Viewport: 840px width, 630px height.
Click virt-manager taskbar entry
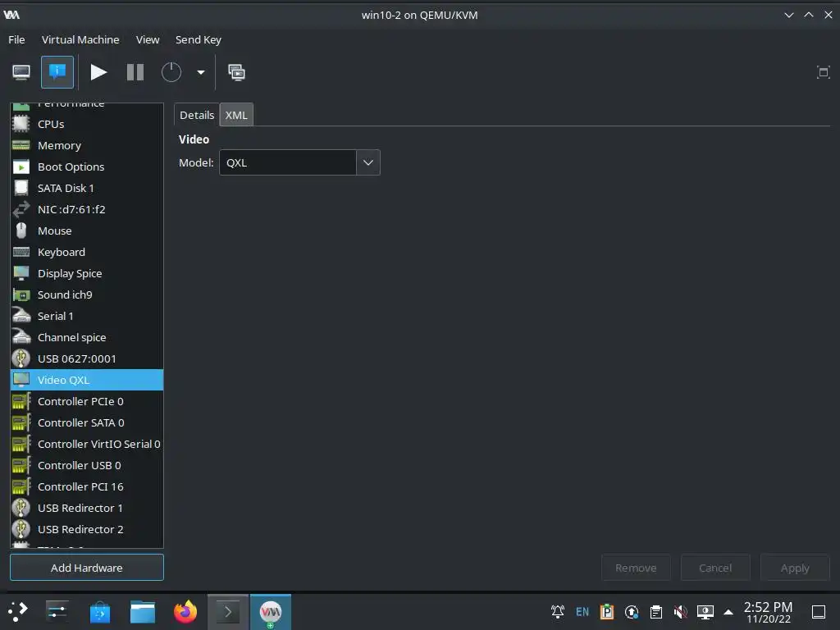tap(271, 611)
